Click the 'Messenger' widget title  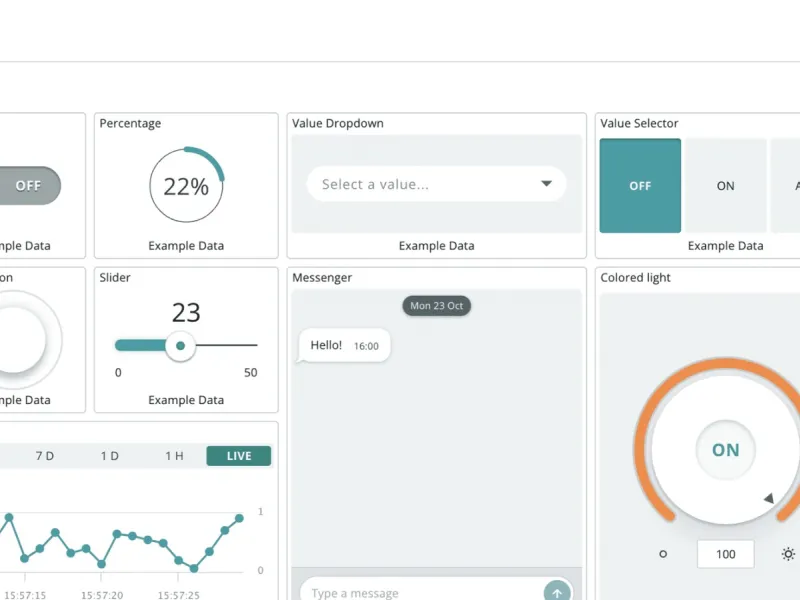pyautogui.click(x=322, y=278)
